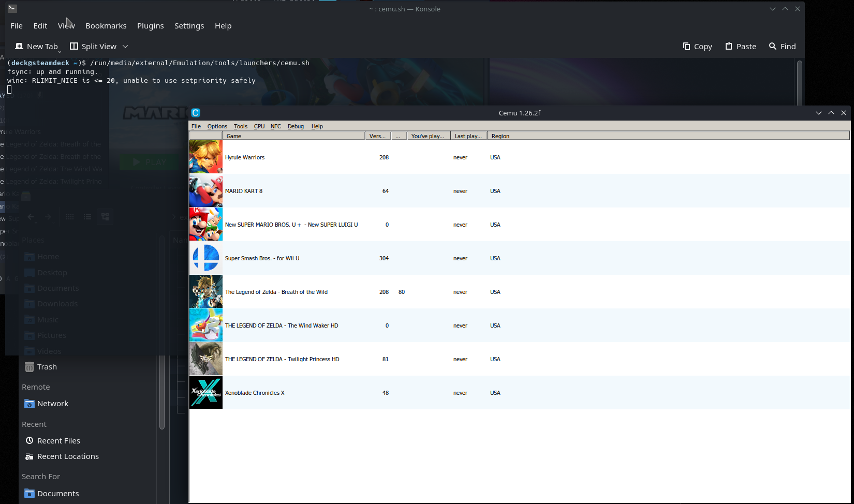This screenshot has width=854, height=504.
Task: Click the Konsole terminal icon in titlebar
Action: [12, 9]
